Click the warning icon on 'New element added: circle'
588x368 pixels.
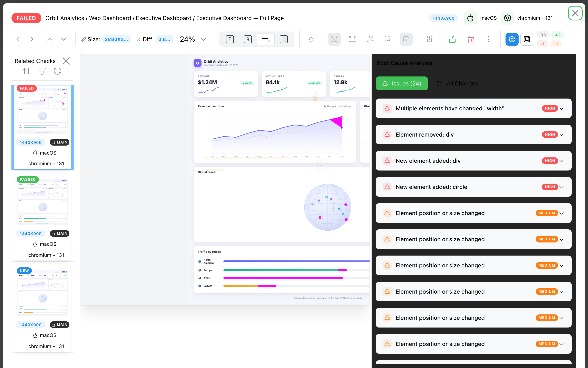[x=387, y=187]
